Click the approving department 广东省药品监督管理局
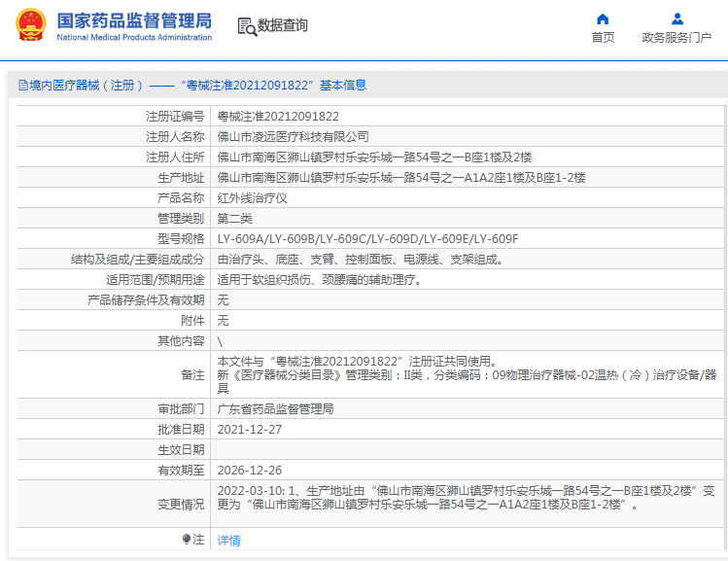The height and width of the screenshot is (561, 728). tap(275, 408)
